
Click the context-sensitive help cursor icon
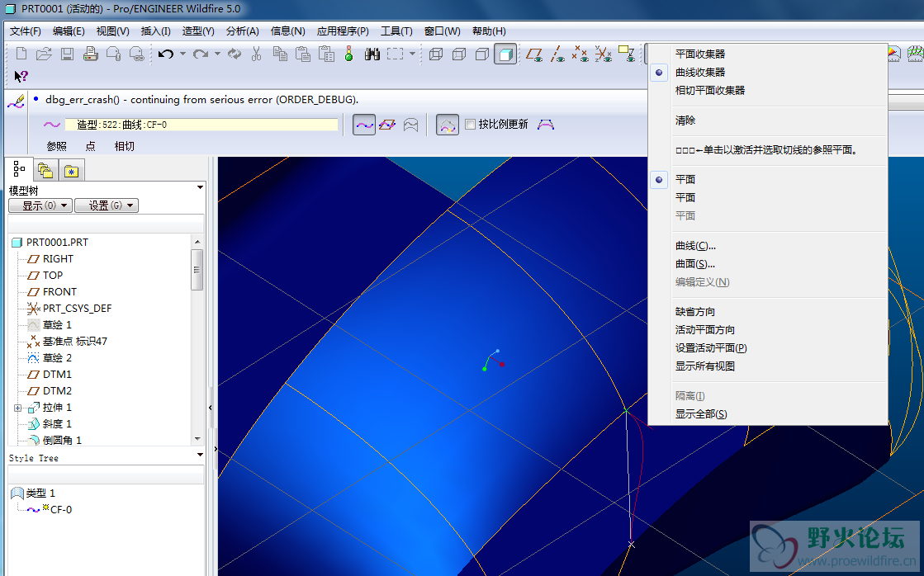tap(21, 77)
